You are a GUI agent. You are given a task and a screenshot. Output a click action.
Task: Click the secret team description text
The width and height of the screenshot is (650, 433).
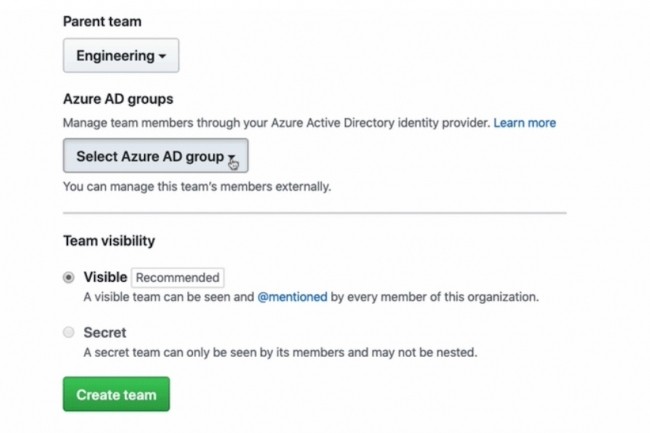click(280, 353)
